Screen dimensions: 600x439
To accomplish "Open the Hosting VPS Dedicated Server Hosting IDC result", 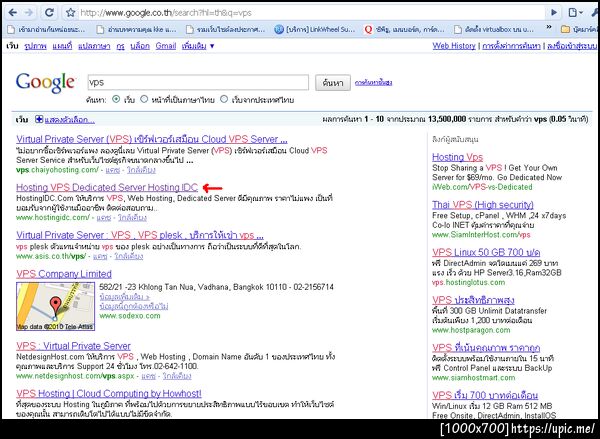I will click(x=107, y=188).
